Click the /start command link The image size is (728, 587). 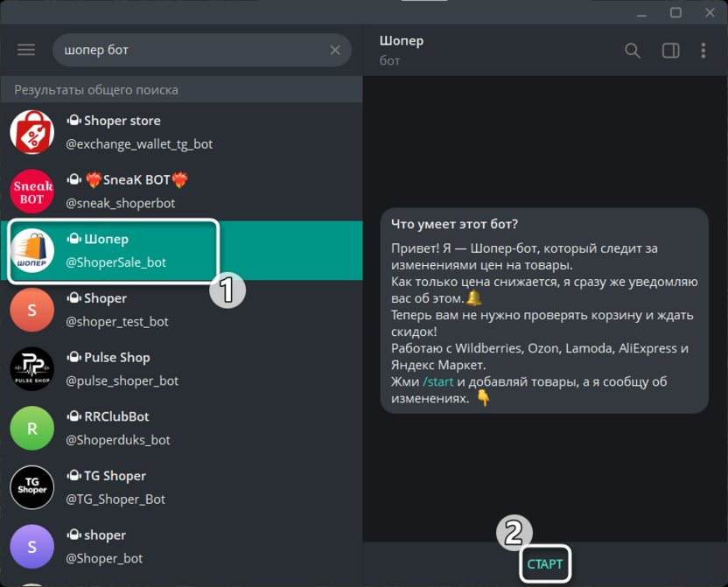[x=437, y=382]
